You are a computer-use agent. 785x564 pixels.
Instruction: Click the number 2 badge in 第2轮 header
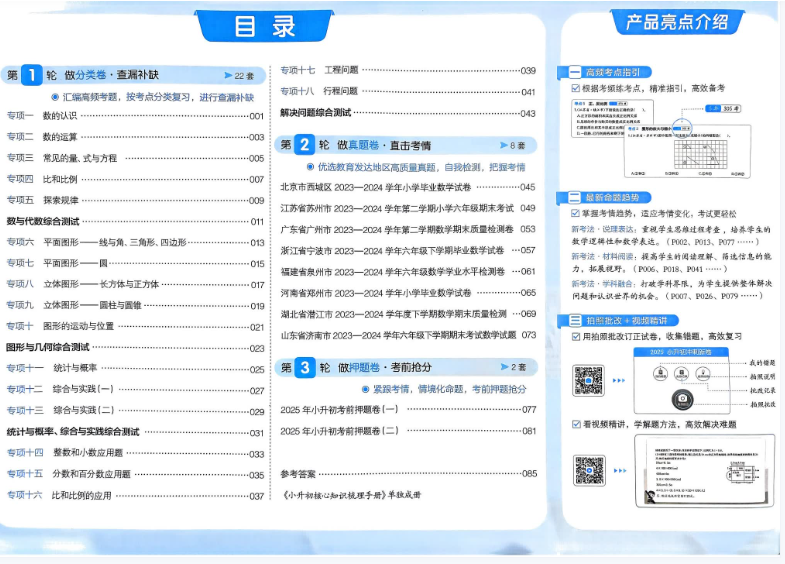(x=304, y=145)
